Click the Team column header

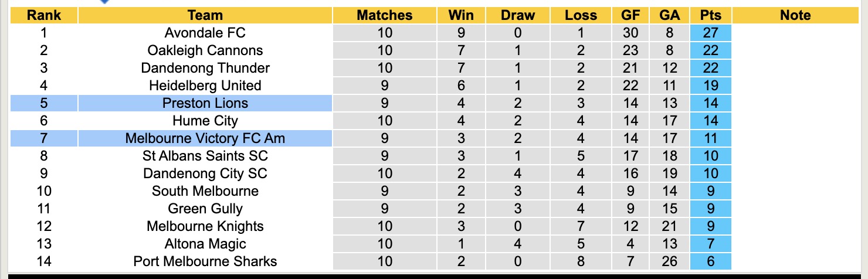[x=205, y=15]
